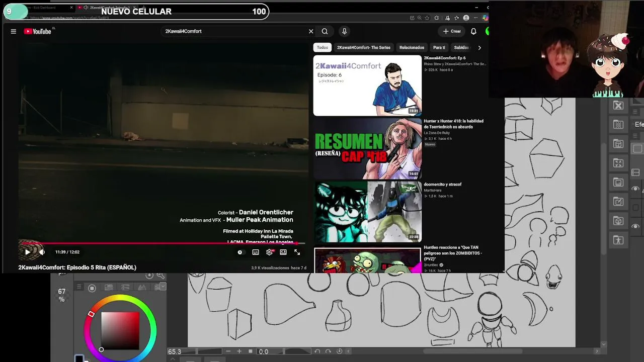Start voice search with the microphone

point(344,31)
